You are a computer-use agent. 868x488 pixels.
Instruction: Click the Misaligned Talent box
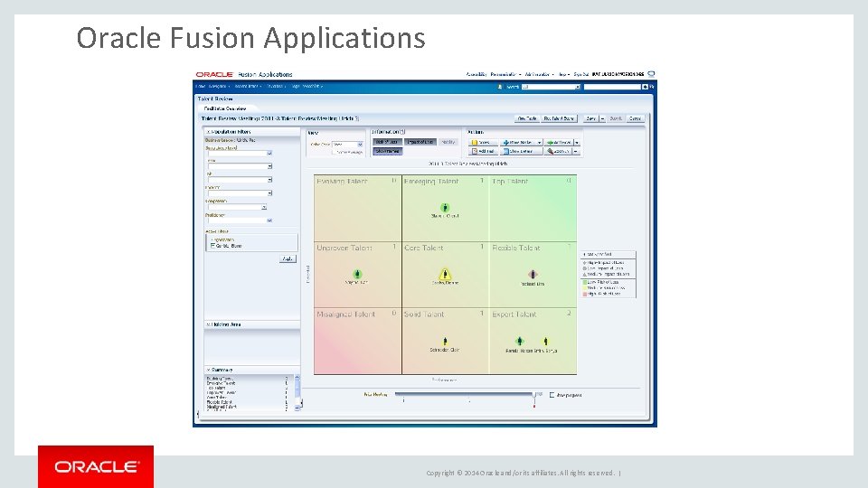click(358, 342)
